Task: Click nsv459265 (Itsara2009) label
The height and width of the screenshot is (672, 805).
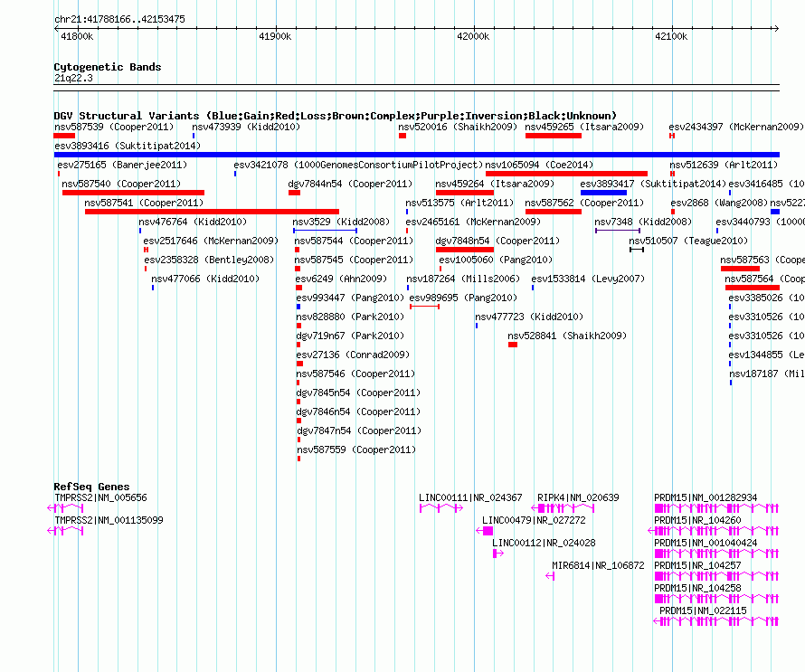Action: 584,127
